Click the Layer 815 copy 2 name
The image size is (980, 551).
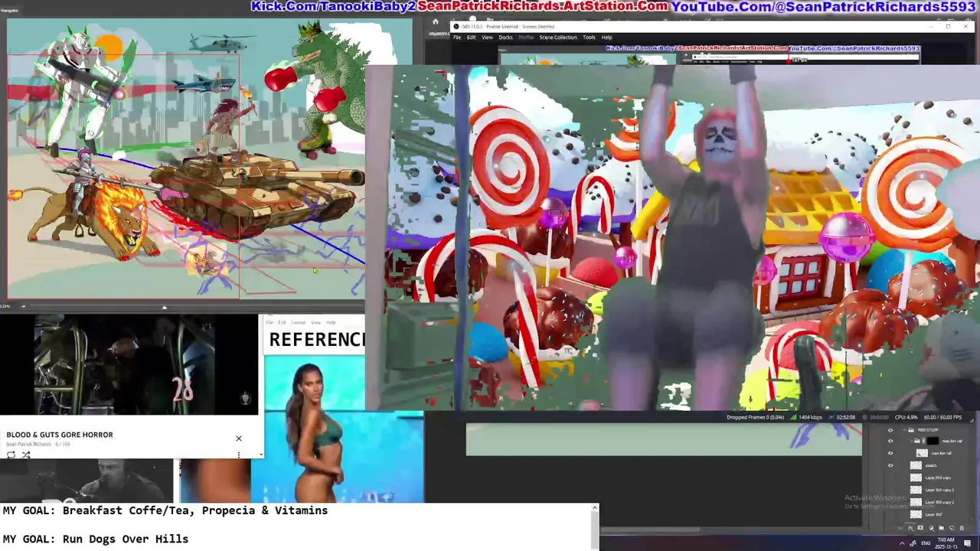(x=939, y=502)
